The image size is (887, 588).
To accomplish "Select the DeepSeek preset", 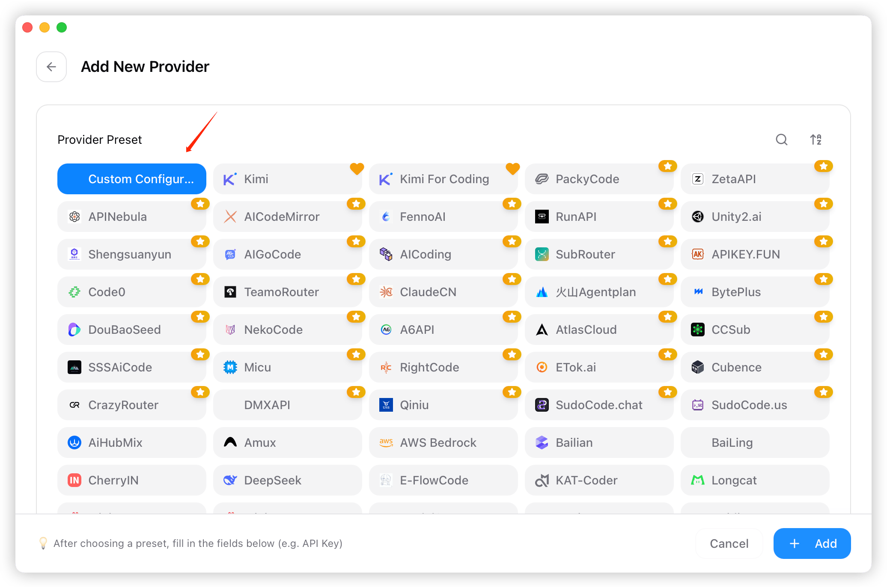I will 288,480.
